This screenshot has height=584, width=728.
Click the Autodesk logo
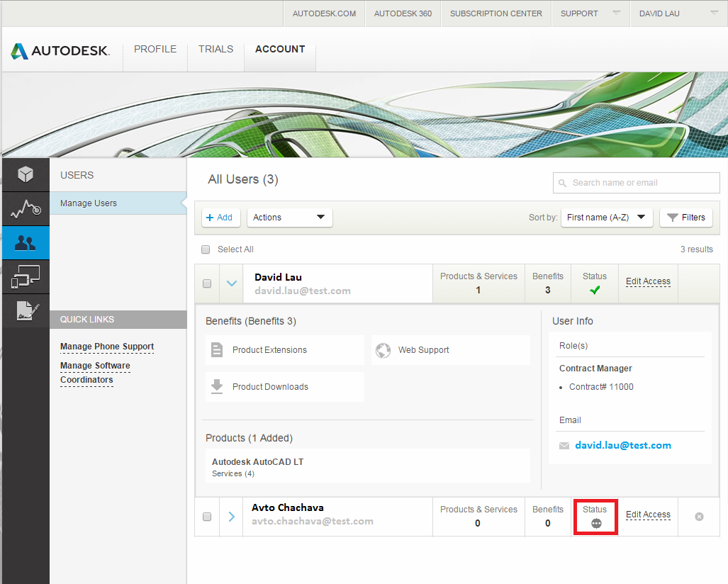[x=60, y=50]
